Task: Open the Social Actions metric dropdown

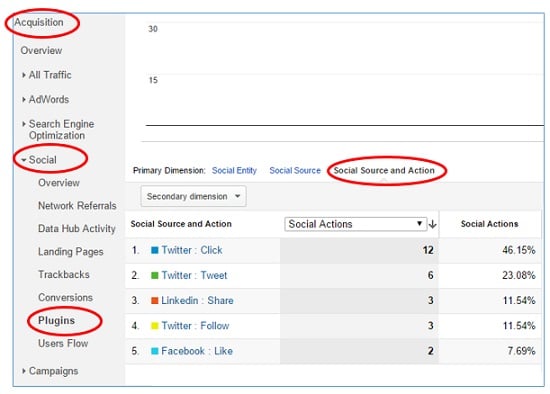Action: pos(355,224)
